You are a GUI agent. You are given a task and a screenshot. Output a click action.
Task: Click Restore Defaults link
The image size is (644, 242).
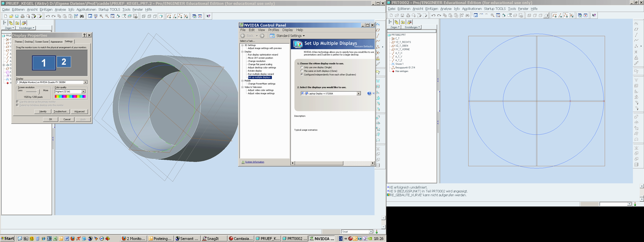(x=363, y=47)
